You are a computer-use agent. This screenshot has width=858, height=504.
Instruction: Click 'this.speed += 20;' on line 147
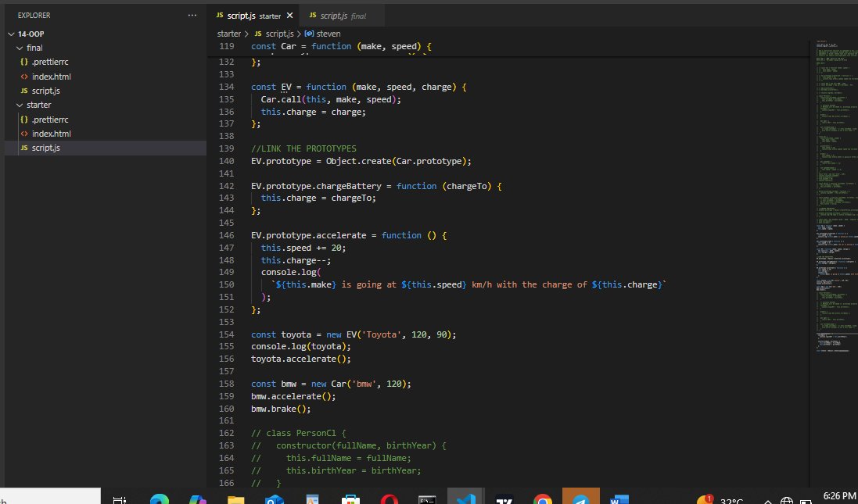(x=303, y=248)
